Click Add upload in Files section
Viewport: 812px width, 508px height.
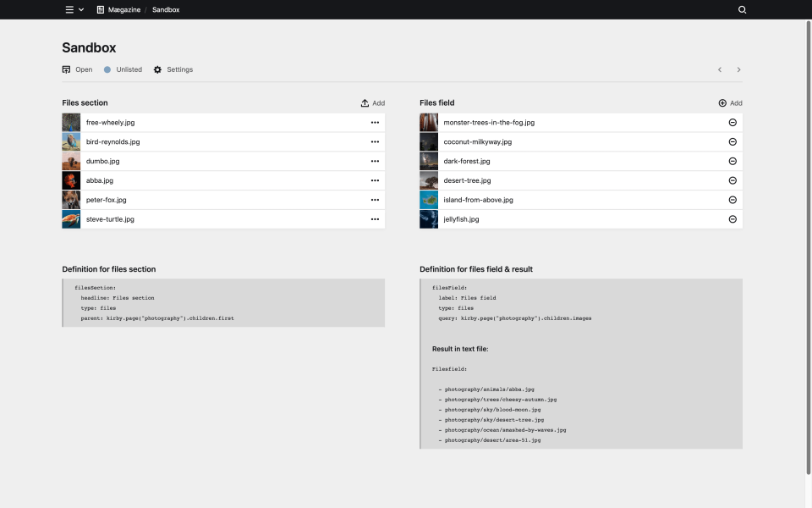point(372,103)
